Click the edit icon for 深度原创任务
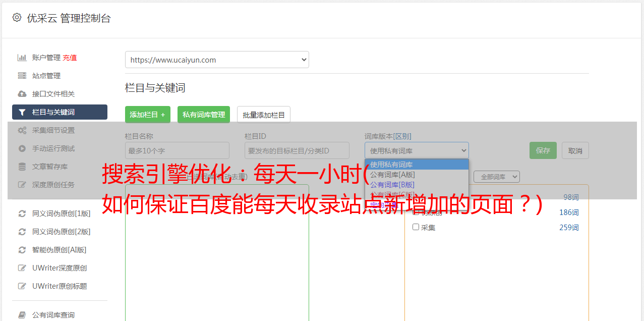Screen dimensions: 644x321 (x=22, y=185)
